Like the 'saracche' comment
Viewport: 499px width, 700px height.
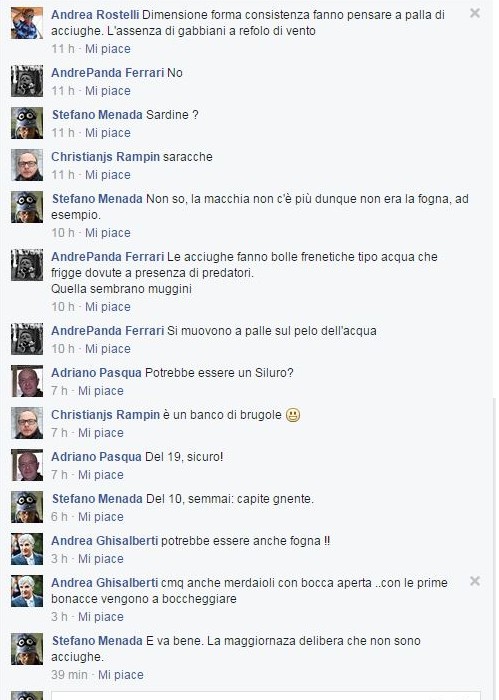[108, 175]
